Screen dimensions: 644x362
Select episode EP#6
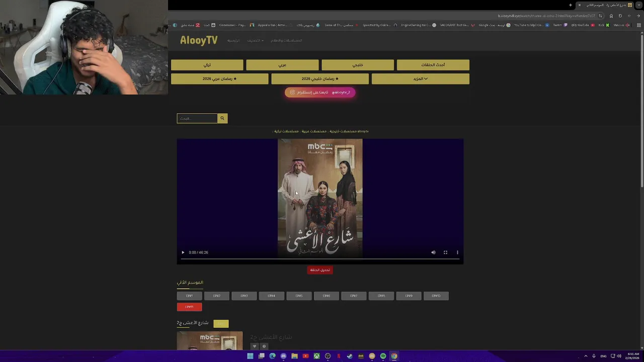pyautogui.click(x=327, y=296)
